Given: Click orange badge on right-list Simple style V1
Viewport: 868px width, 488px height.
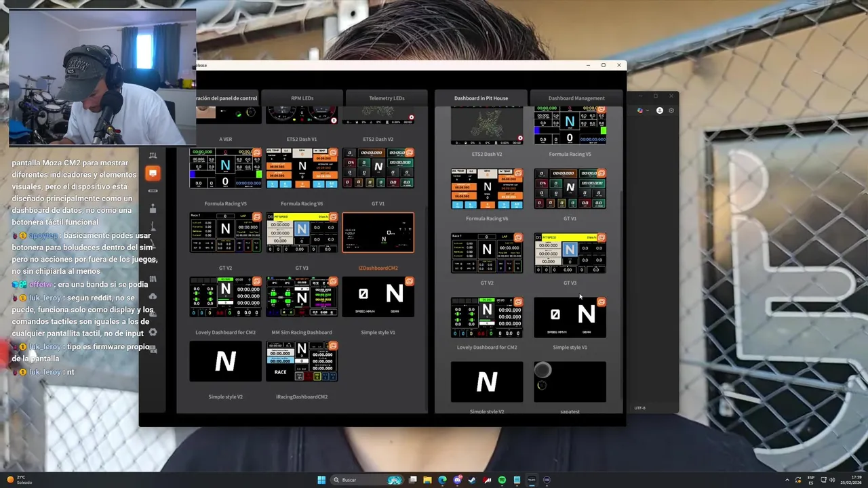Looking at the screenshot, I should point(601,302).
